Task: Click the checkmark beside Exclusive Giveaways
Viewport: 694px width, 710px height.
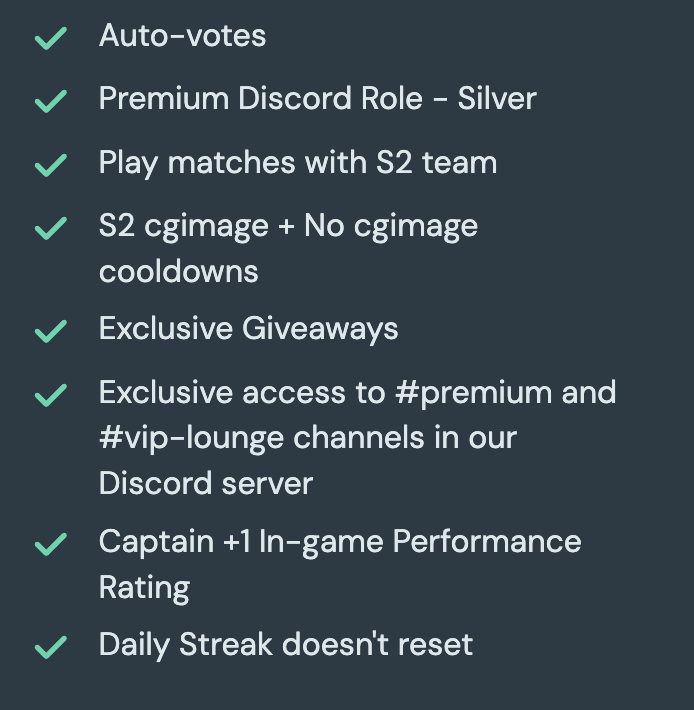Action: (50, 331)
